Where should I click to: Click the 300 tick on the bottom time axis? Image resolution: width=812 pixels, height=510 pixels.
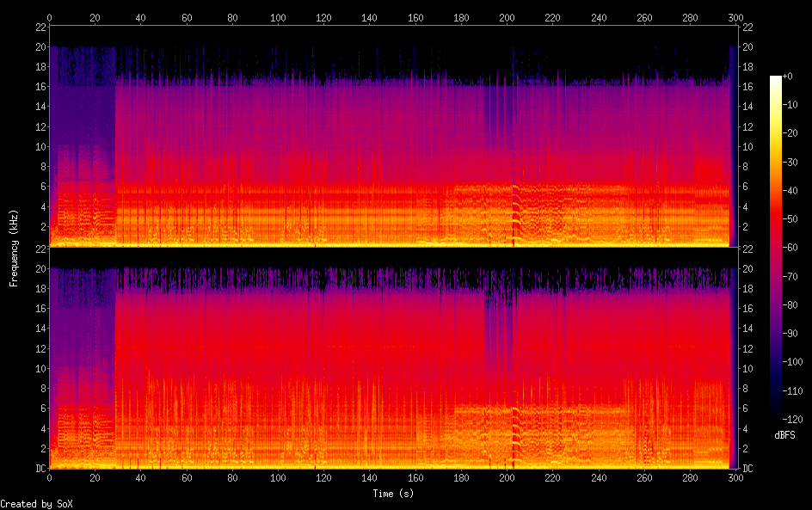(x=735, y=478)
